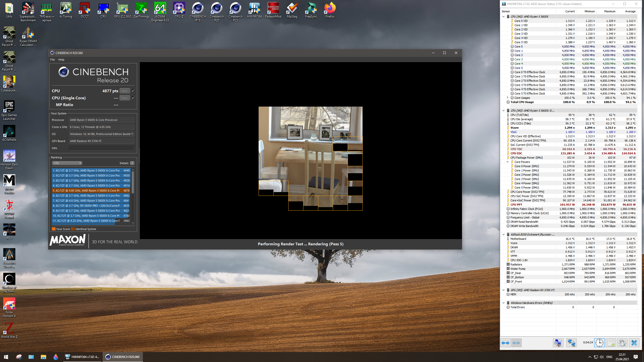Image resolution: width=644 pixels, height=362 pixels.
Task: Open Cinebench Help menu
Action: click(61, 60)
